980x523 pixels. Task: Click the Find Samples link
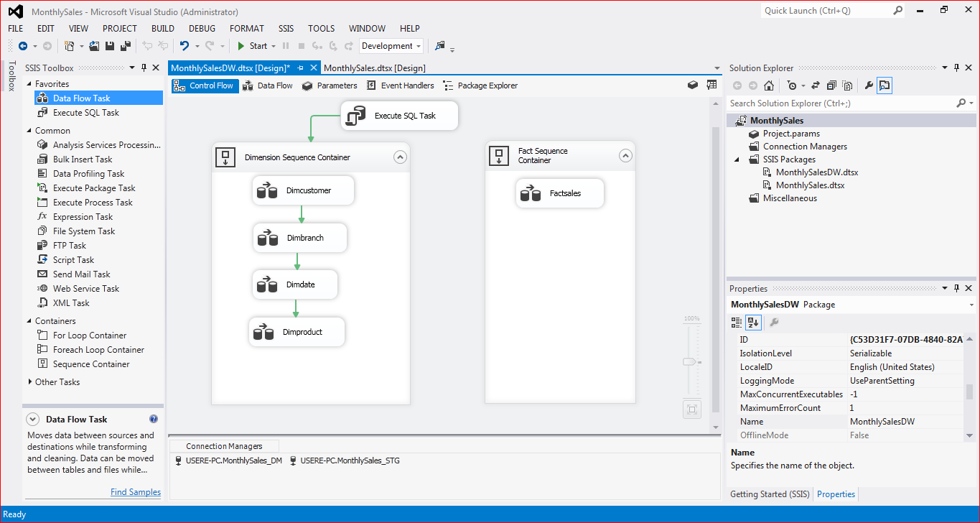tap(136, 491)
